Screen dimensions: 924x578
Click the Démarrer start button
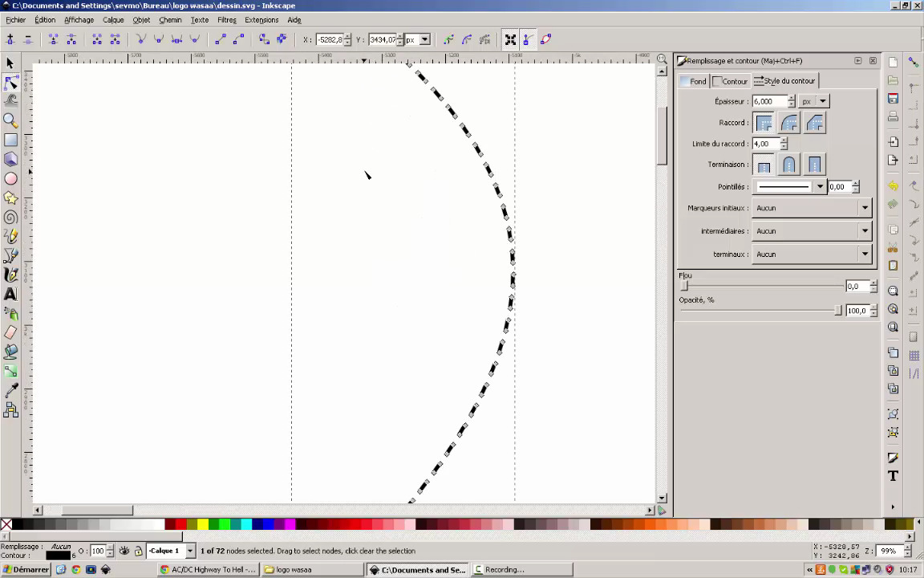point(26,570)
